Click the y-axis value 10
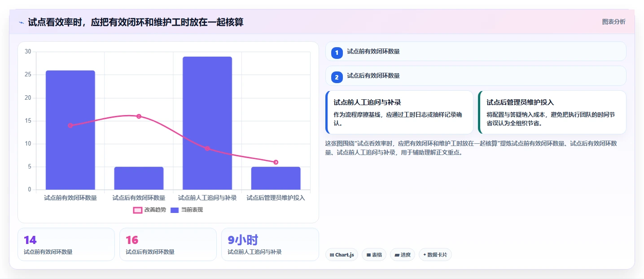 (28, 144)
